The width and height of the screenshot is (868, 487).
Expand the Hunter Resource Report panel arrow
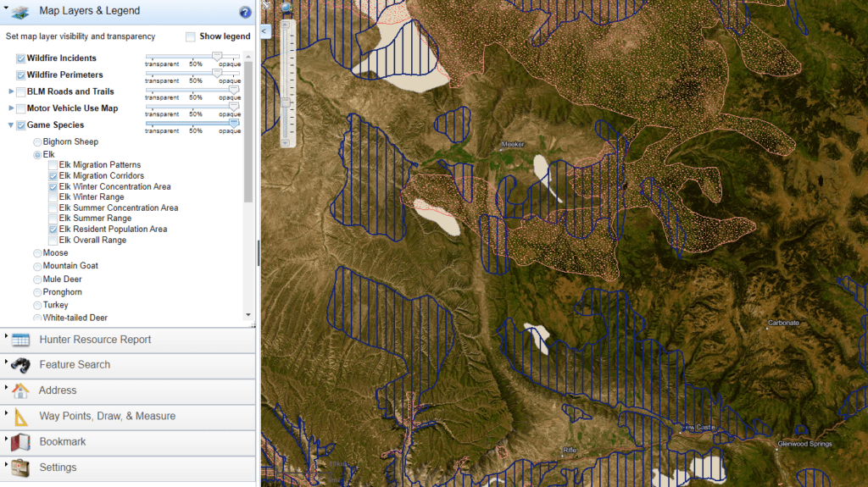coord(6,336)
